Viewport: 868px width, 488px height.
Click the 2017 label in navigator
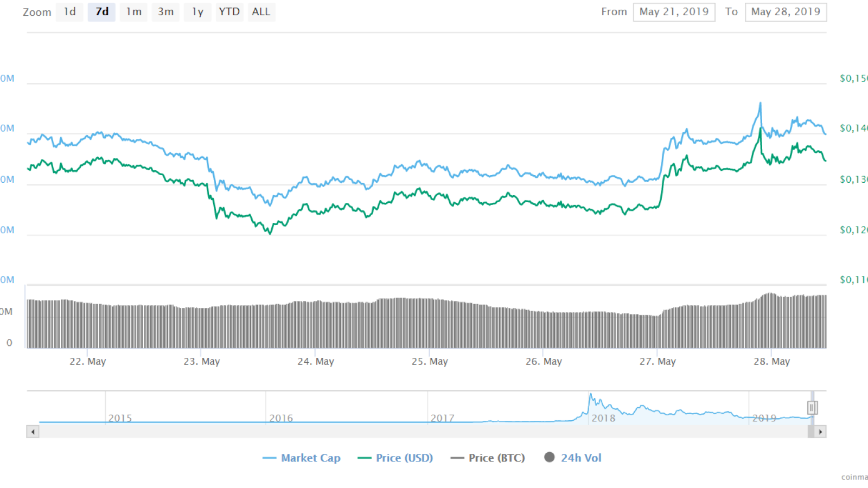point(442,418)
